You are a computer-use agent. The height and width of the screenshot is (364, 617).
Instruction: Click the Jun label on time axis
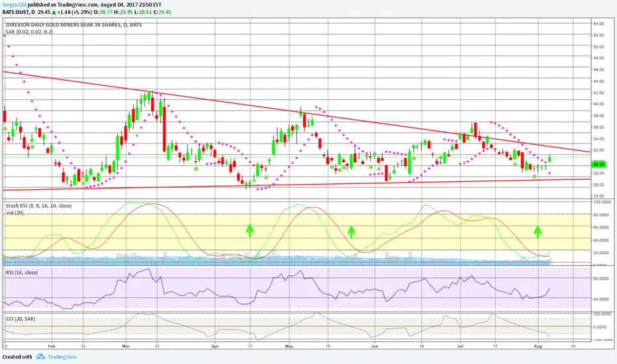375,346
